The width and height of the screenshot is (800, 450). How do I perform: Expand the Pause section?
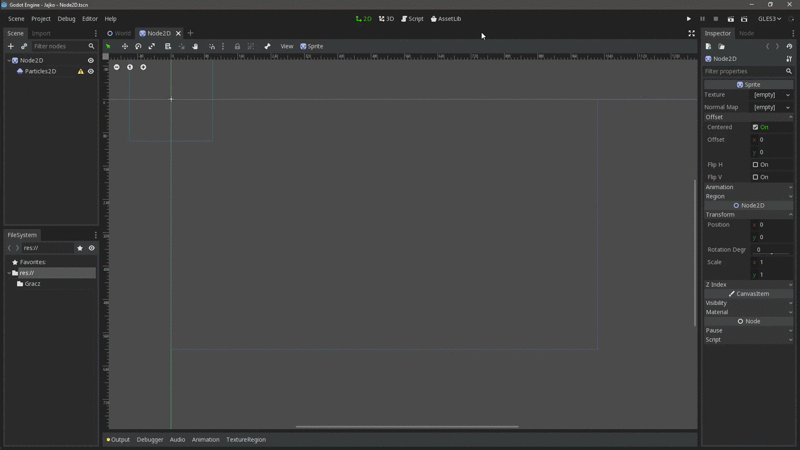748,331
